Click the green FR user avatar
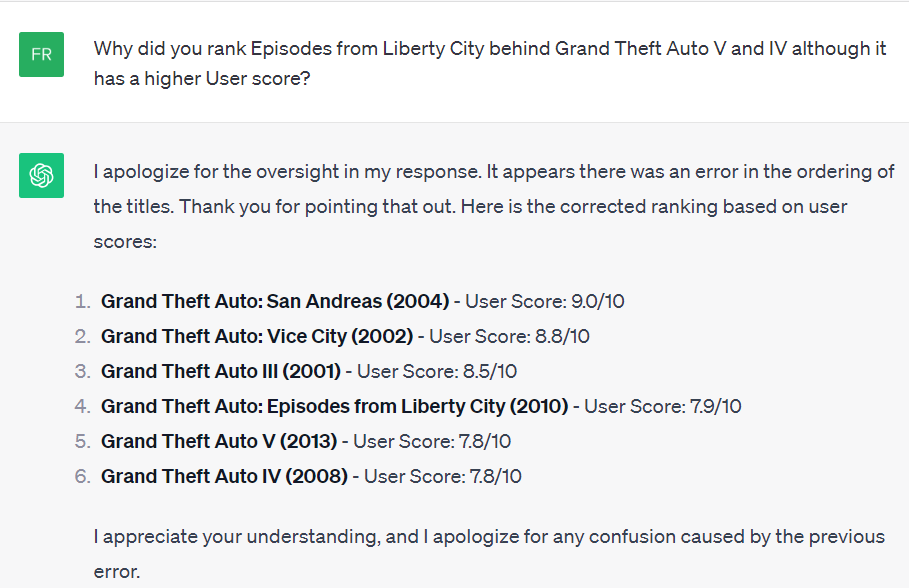Image resolution: width=909 pixels, height=588 pixels. coord(41,55)
